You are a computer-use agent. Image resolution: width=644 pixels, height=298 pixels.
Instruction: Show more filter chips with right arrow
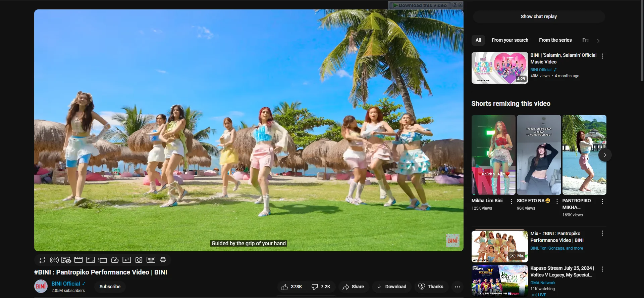(598, 41)
